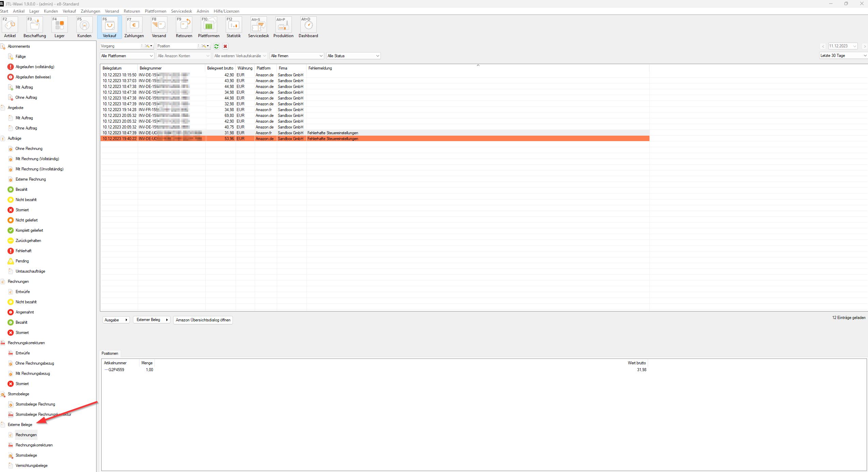Open Vorgang search options dropdown icon
868x472 pixels.
(149, 46)
